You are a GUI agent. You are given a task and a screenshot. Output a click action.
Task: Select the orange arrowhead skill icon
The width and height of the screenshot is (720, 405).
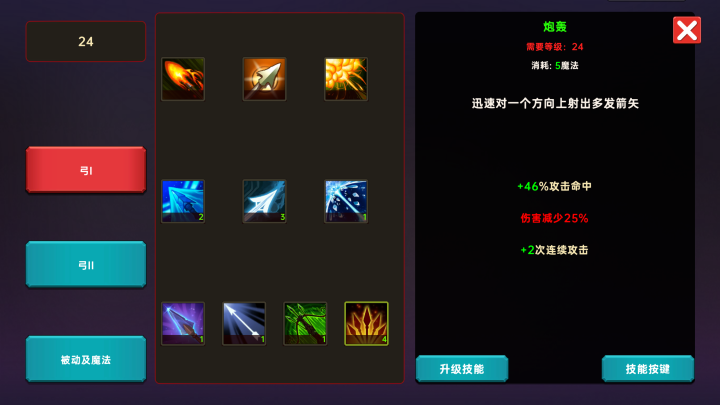(x=264, y=79)
